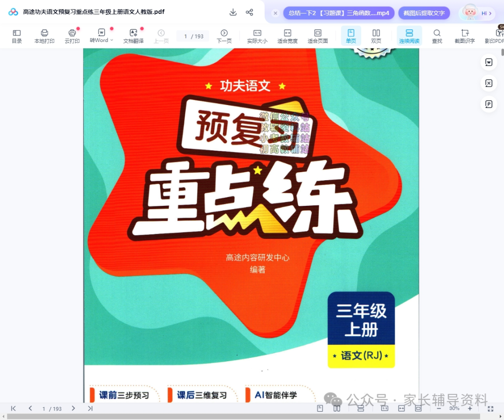Open the 截图后提取文字 tab

tap(424, 13)
